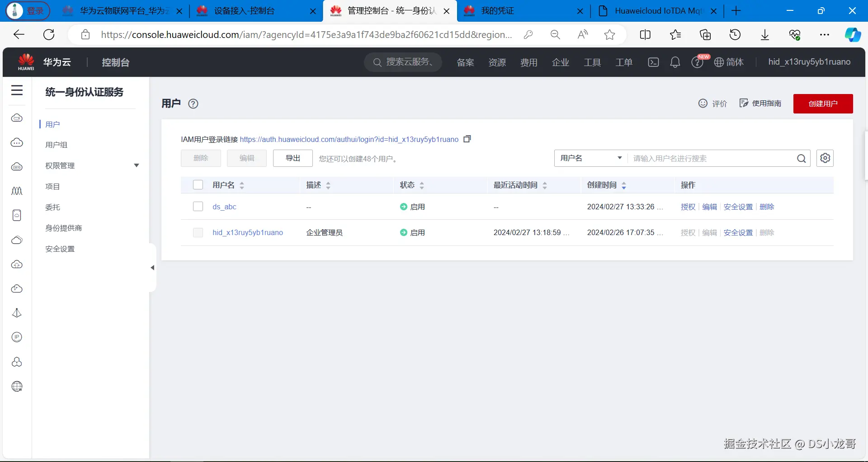Image resolution: width=868 pixels, height=462 pixels.
Task: Open 用户组 in the sidebar
Action: click(57, 145)
